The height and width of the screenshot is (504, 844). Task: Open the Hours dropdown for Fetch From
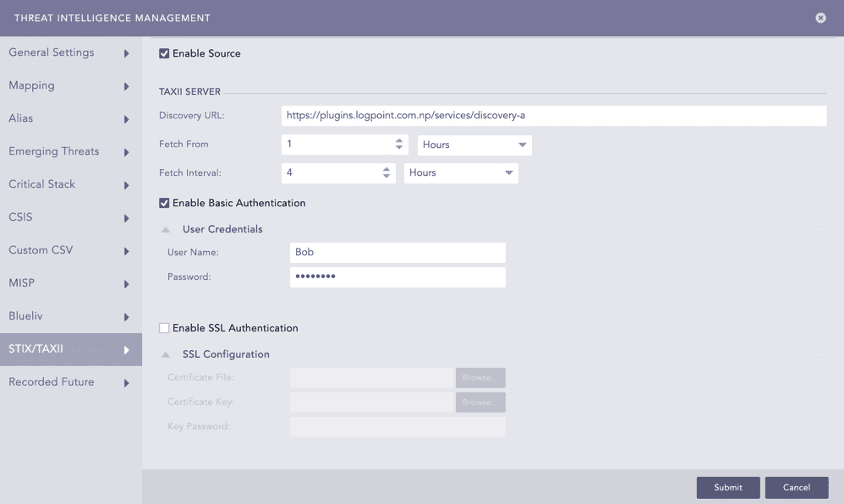[474, 145]
